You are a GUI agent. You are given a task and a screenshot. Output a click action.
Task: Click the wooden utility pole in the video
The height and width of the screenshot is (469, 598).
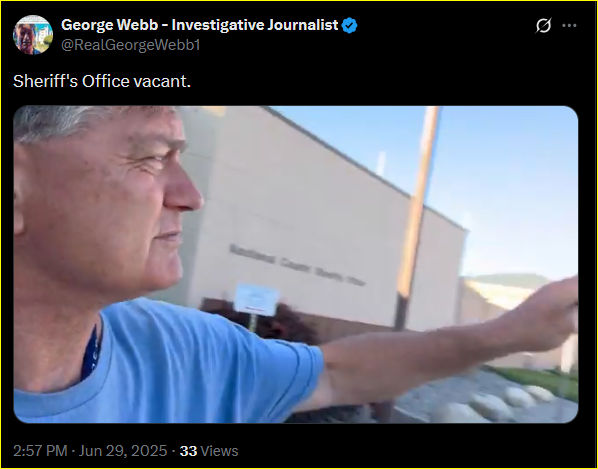[x=417, y=214]
